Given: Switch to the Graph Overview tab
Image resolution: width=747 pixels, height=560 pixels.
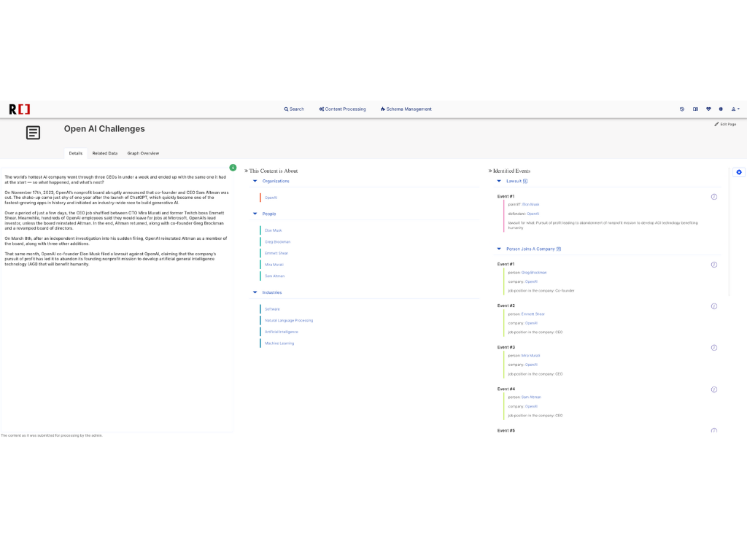Looking at the screenshot, I should pos(143,153).
